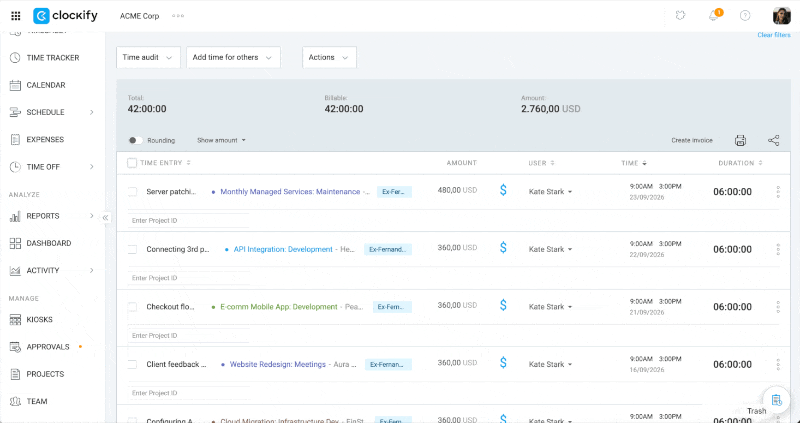Open Projects in the sidebar
Screen dimensions: 800x423
coord(45,374)
